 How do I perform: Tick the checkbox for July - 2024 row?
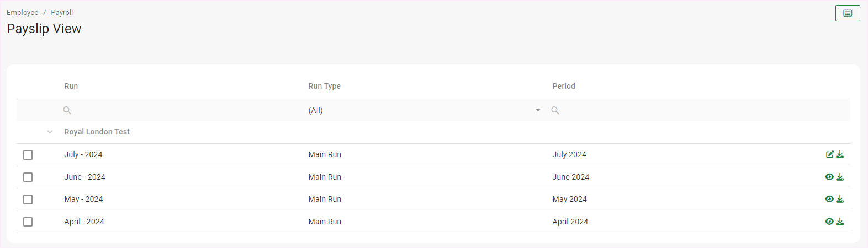pos(28,155)
